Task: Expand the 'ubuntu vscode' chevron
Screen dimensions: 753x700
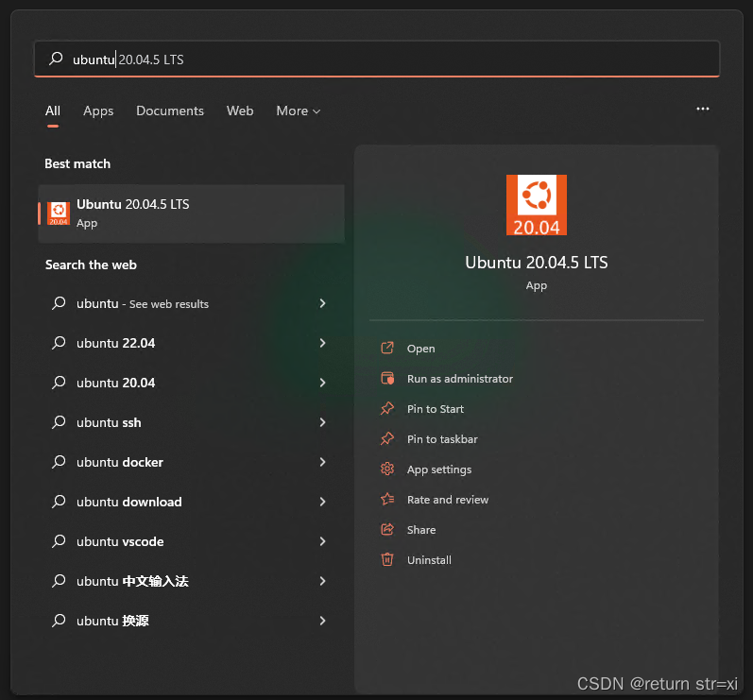Action: coord(323,541)
